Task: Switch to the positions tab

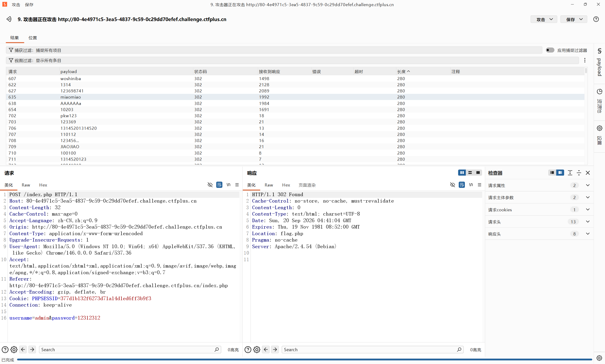Action: (33, 38)
